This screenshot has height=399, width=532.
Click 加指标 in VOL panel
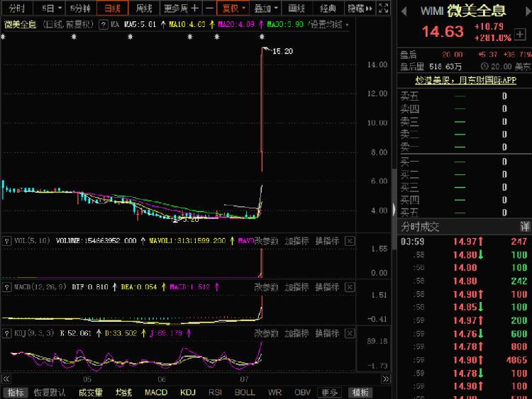[x=297, y=241]
